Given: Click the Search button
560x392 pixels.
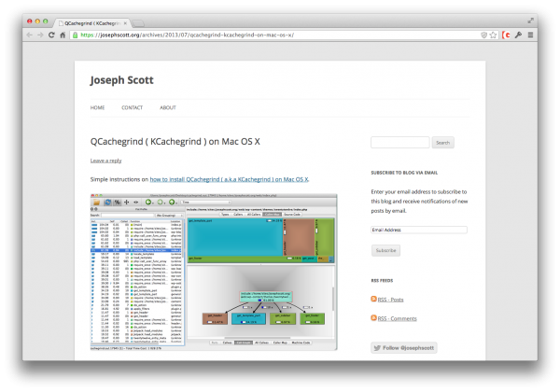Looking at the screenshot, I should [x=442, y=143].
